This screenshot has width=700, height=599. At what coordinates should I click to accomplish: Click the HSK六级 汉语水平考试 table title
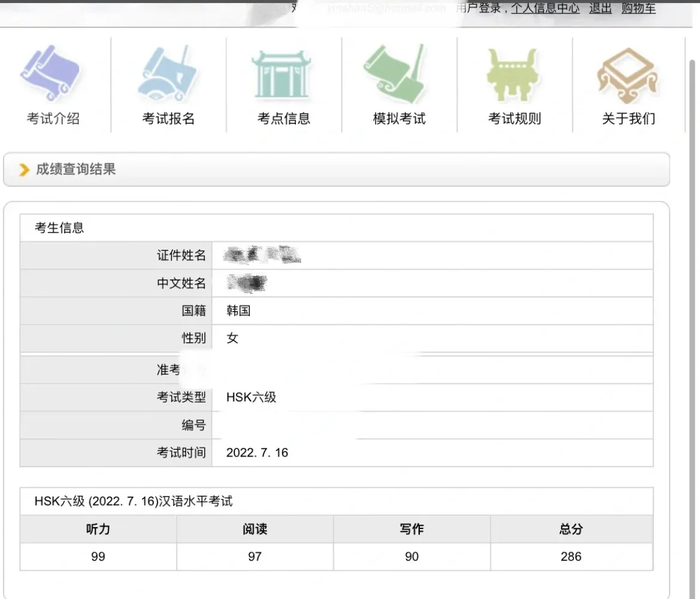point(134,501)
